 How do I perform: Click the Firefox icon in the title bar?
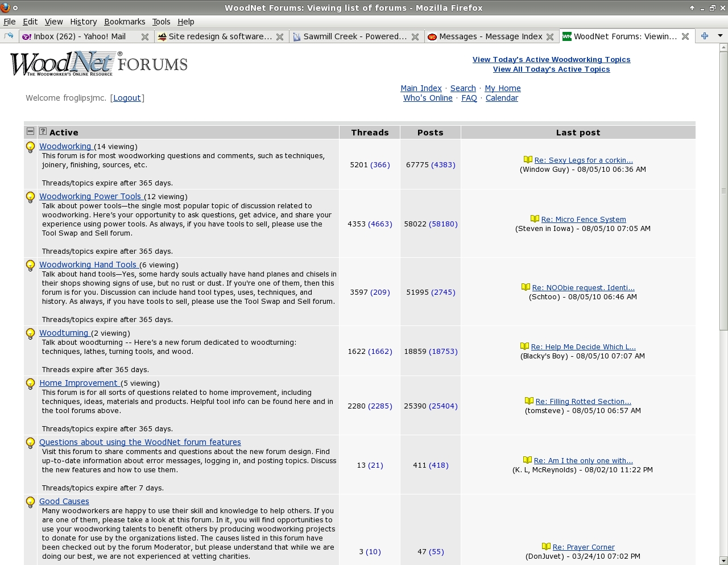pyautogui.click(x=5, y=7)
